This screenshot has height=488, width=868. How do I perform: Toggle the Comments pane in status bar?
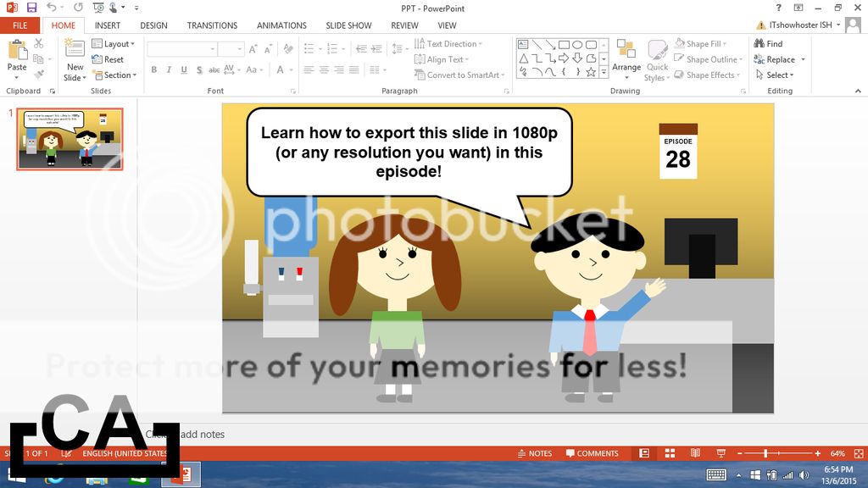tap(593, 453)
